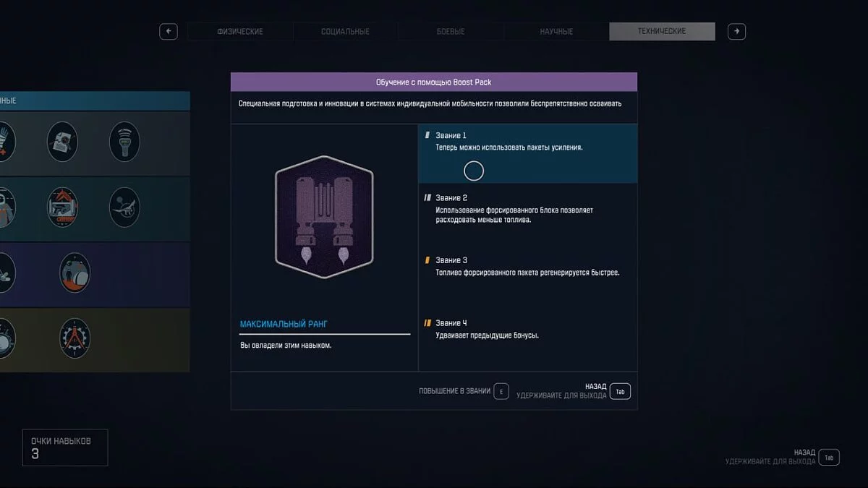
Task: Select the ТЕХНИЧЕСКИЕ tab
Action: pos(662,32)
